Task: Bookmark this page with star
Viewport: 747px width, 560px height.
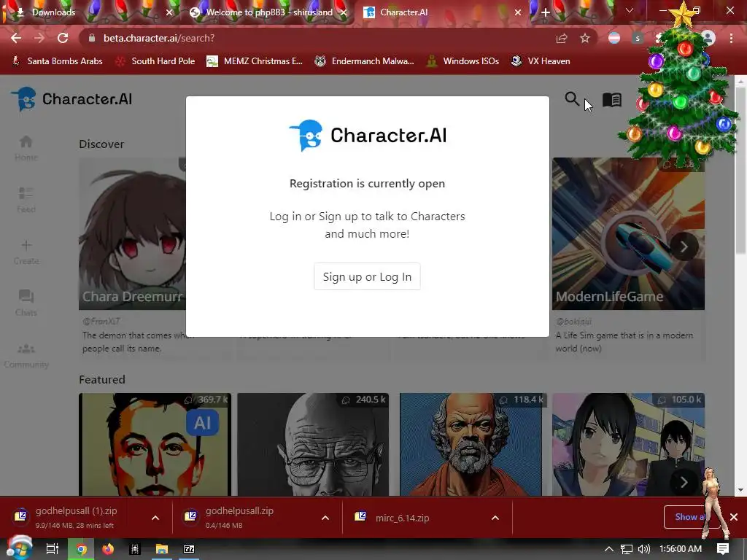Action: click(585, 38)
